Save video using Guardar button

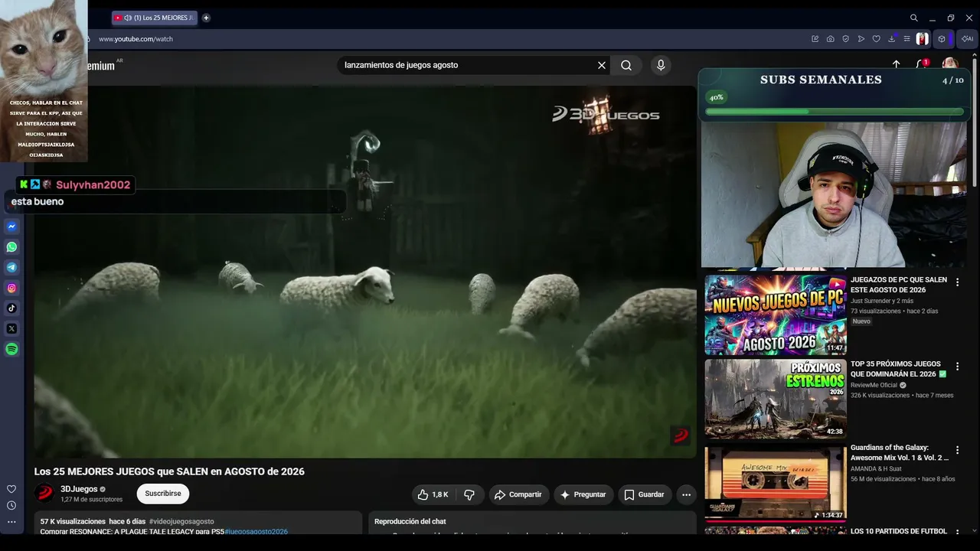tap(643, 494)
